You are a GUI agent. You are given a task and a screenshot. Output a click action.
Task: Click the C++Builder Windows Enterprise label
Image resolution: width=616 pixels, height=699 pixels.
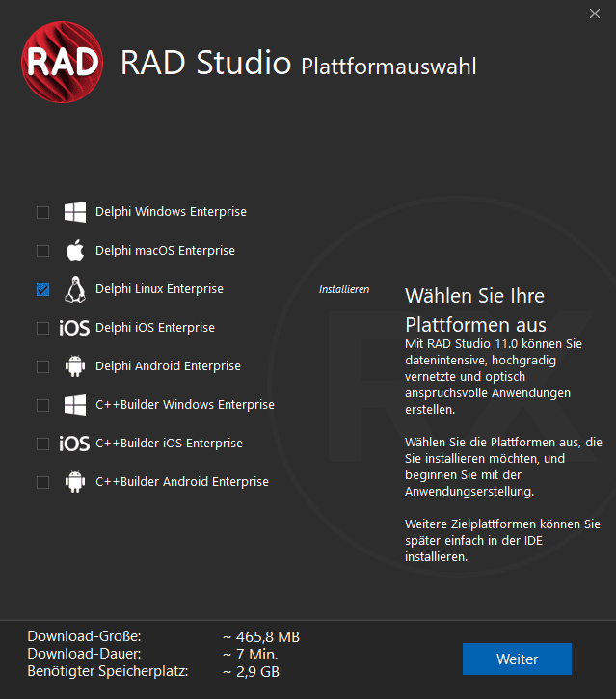(x=185, y=405)
